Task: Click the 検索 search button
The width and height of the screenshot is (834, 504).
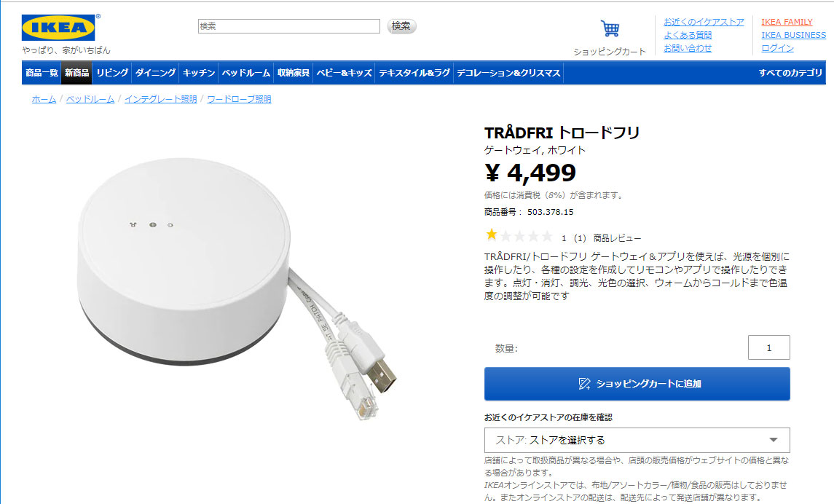Action: coord(401,26)
